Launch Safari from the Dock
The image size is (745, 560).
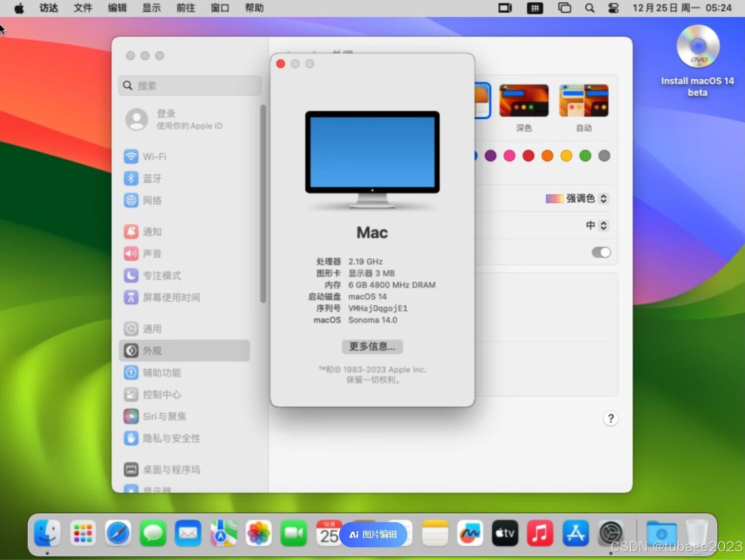118,533
